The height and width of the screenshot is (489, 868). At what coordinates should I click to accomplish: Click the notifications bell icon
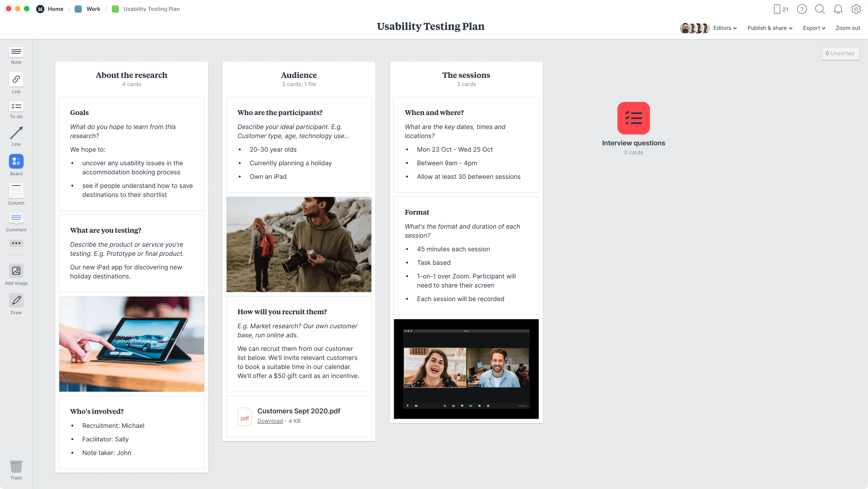pyautogui.click(x=838, y=9)
